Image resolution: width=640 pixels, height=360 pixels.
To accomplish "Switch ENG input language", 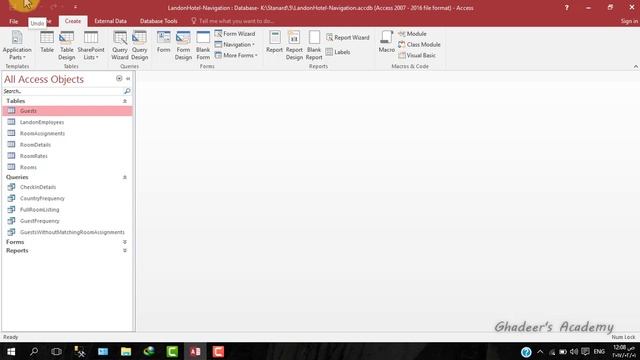I will coord(599,351).
